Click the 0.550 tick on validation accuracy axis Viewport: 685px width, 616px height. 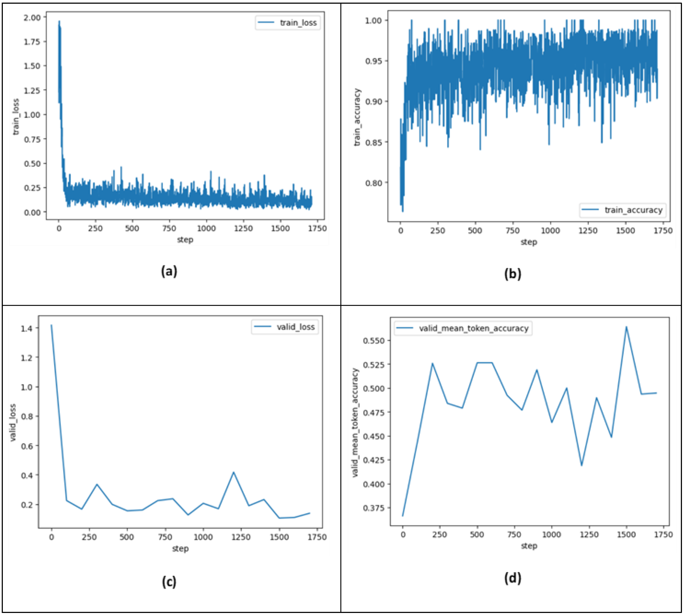pyautogui.click(x=374, y=341)
